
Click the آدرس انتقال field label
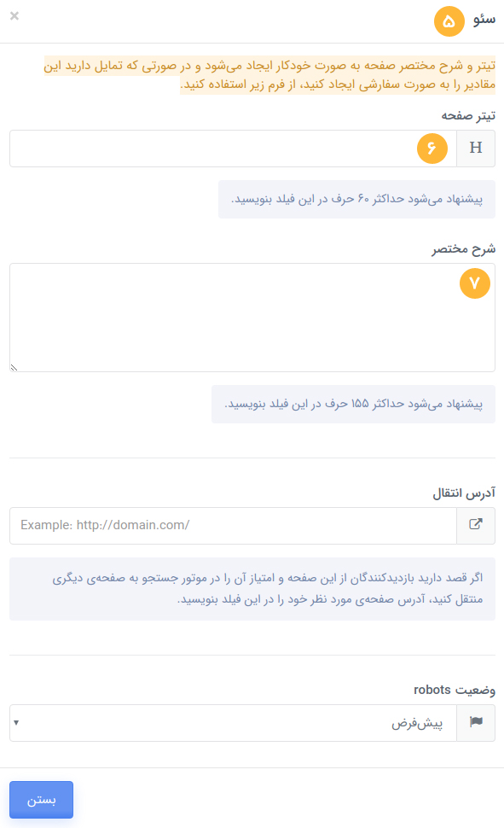pyautogui.click(x=464, y=493)
